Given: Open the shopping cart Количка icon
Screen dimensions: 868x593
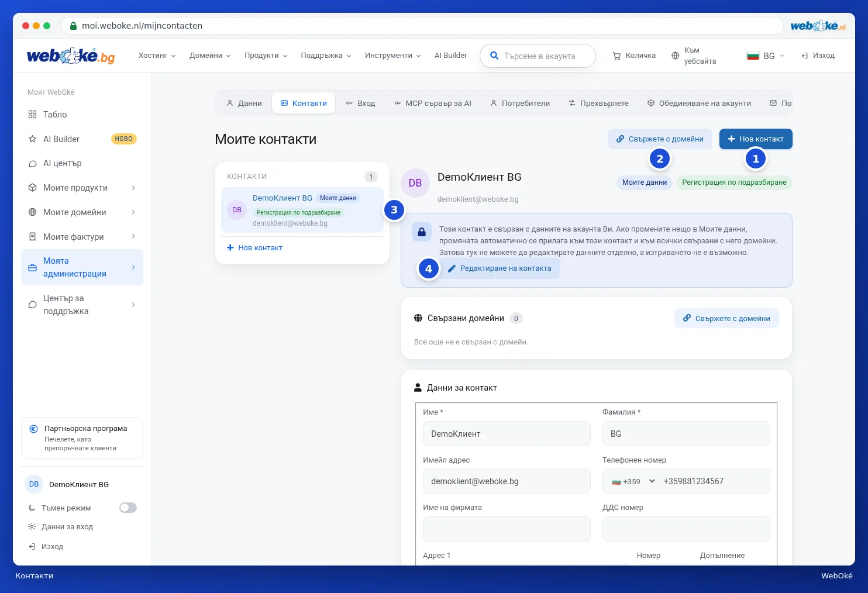Looking at the screenshot, I should 616,56.
